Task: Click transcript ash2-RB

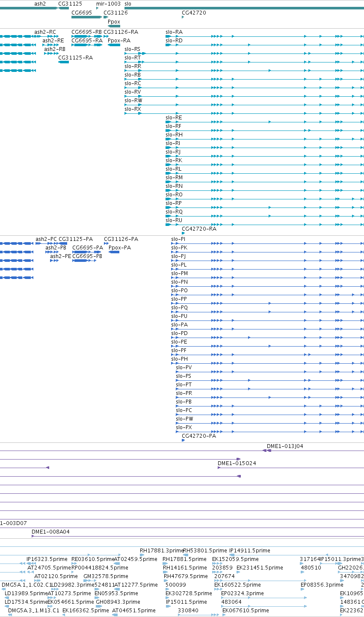Action: click(55, 49)
